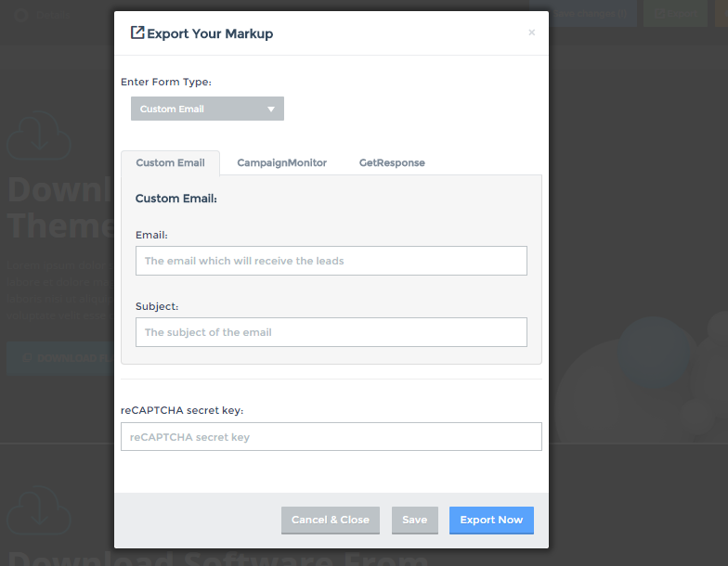
Task: Click the dimmed logo icon in the top-left corner
Action: tap(21, 15)
